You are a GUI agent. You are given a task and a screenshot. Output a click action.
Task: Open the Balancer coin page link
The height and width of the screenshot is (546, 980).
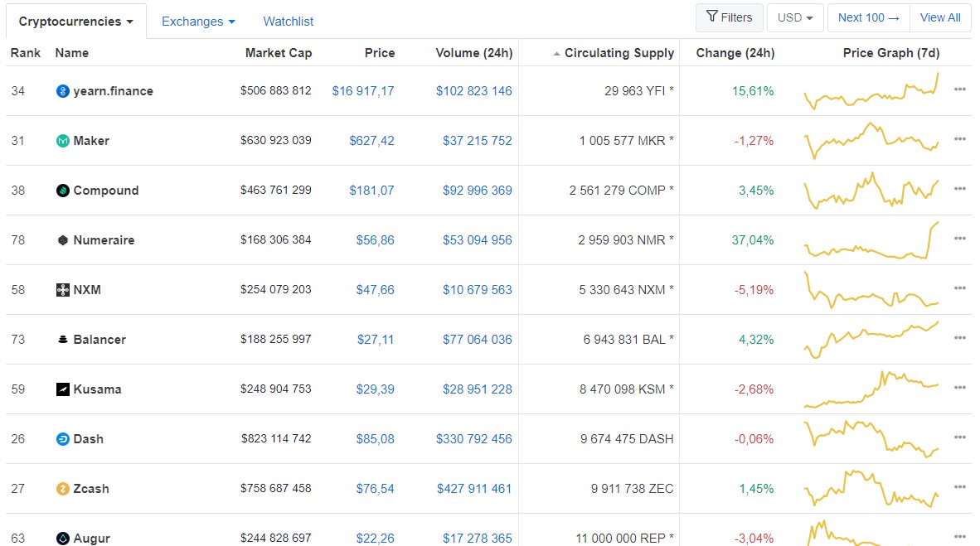tap(99, 340)
